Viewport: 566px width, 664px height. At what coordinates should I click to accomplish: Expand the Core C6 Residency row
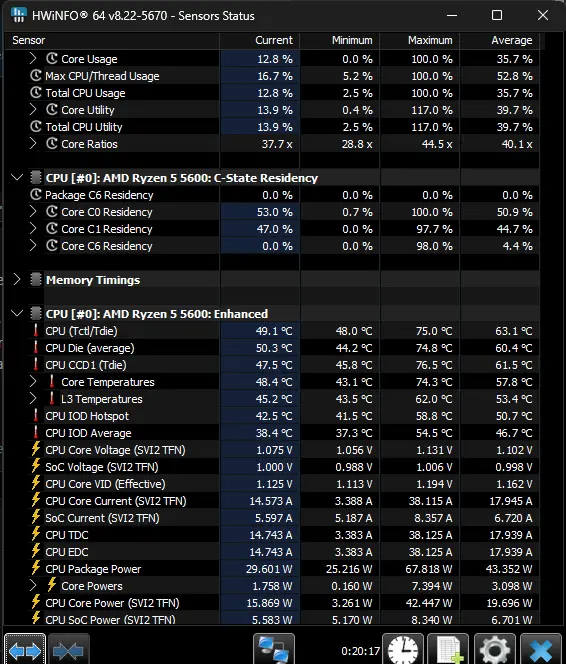[33, 246]
